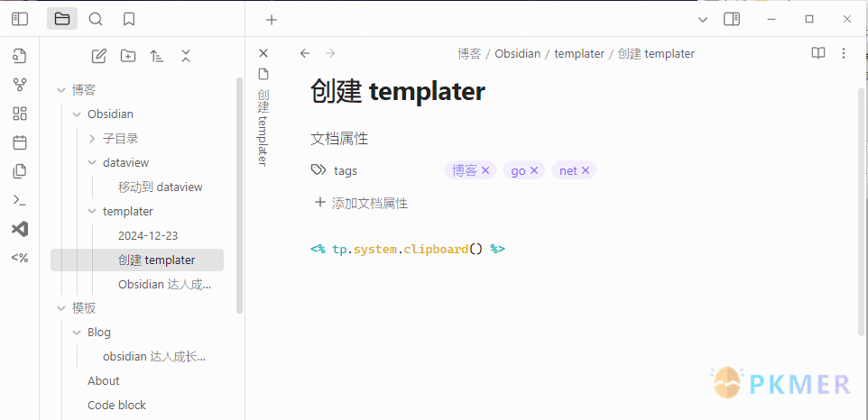The height and width of the screenshot is (420, 868).
Task: Click the tags property icon
Action: [319, 170]
